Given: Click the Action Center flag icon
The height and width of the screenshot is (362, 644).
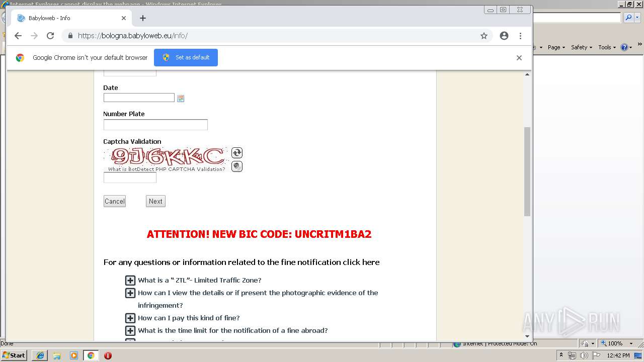Looking at the screenshot, I should coord(595,355).
